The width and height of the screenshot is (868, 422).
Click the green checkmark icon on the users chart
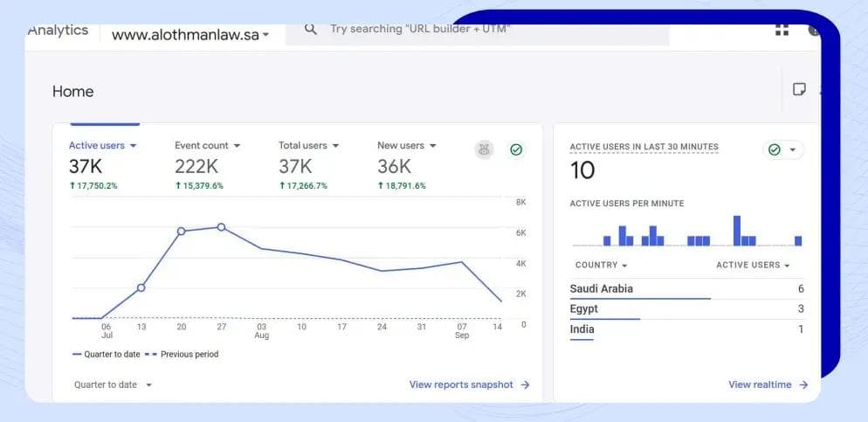click(516, 149)
